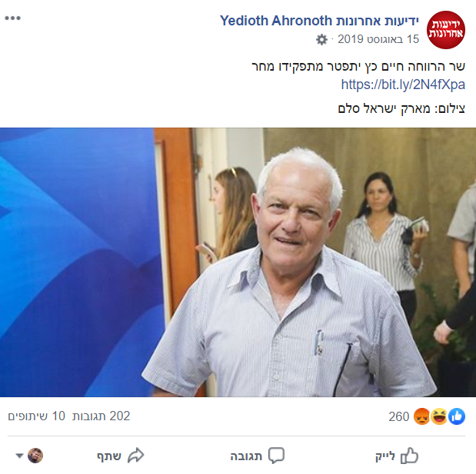Click the blue like reaction badge

(457, 416)
